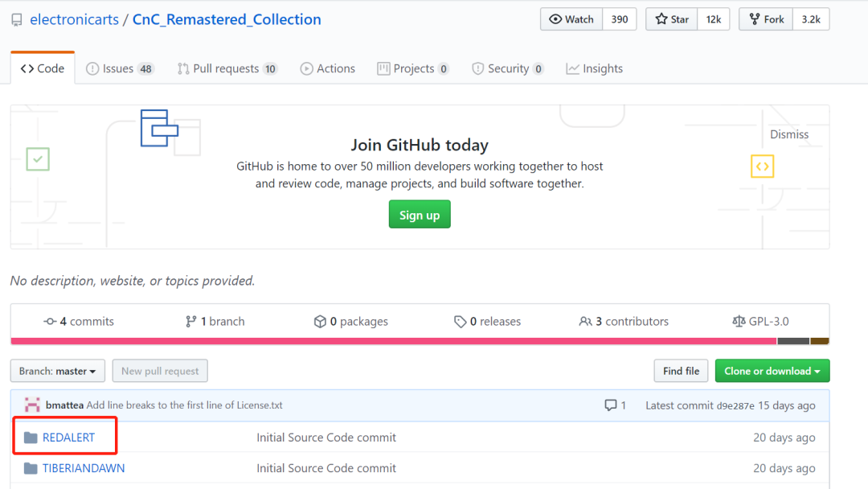Click the pink language bar segment

coord(393,341)
